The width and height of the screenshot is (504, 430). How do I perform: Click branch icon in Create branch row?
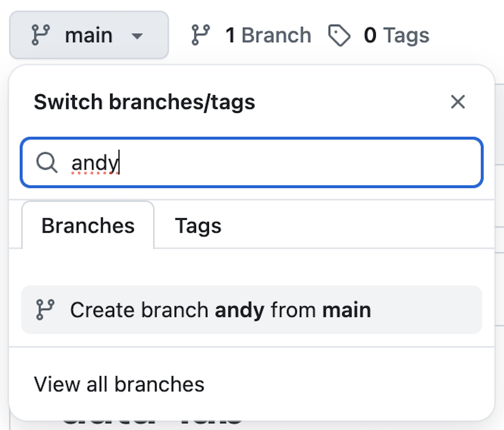pyautogui.click(x=45, y=310)
